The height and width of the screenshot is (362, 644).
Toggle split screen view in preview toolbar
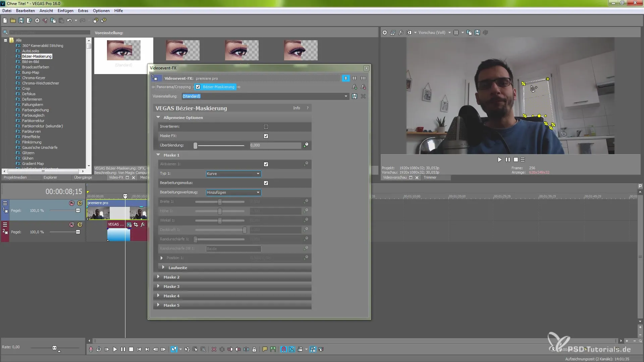[x=409, y=33]
